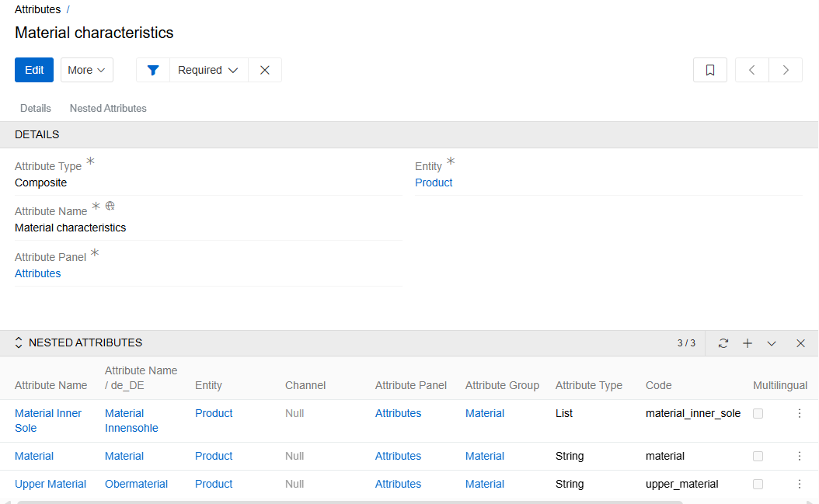This screenshot has height=504, width=819.
Task: Enable Multilingual for the Material row
Action: click(x=758, y=456)
